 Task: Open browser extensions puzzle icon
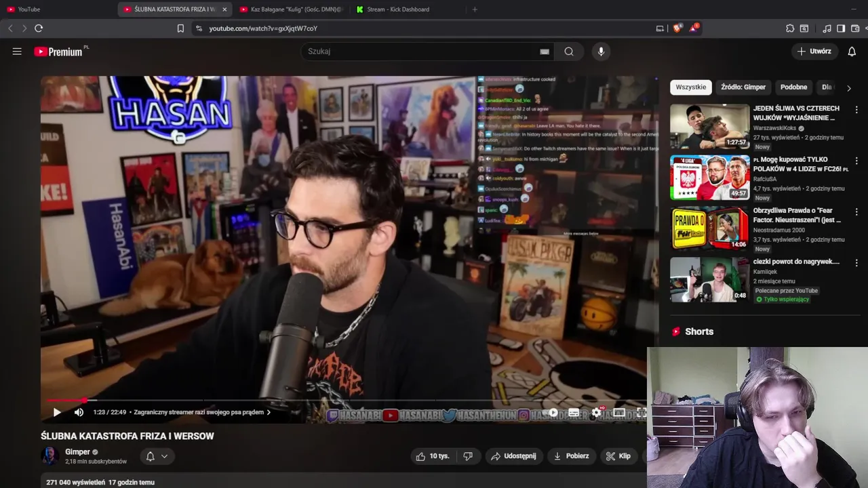coord(790,28)
